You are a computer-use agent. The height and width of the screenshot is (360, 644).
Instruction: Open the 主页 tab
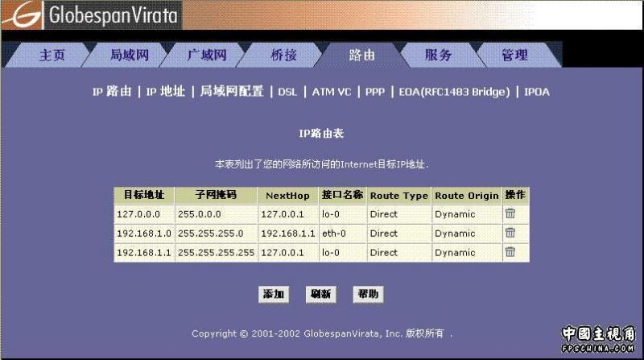point(52,55)
